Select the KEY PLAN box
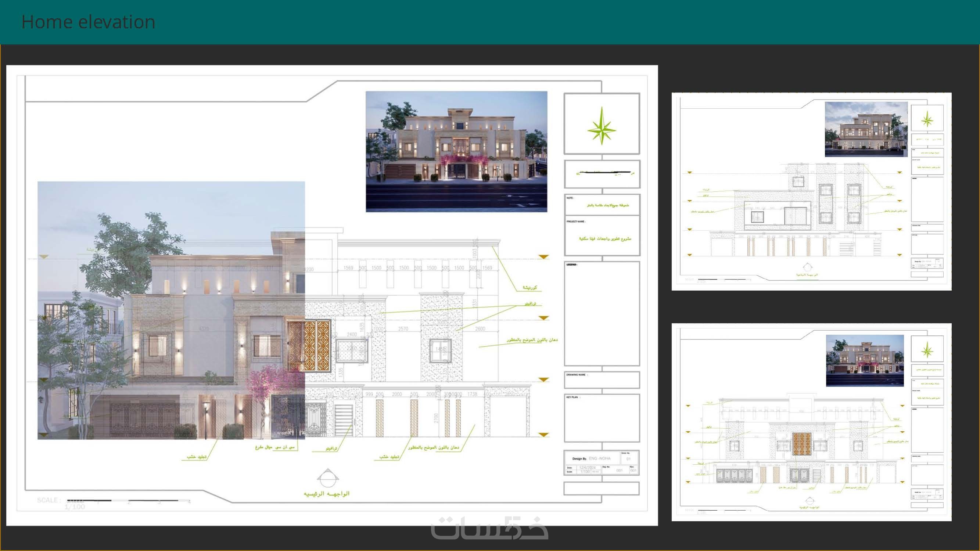 [602, 418]
